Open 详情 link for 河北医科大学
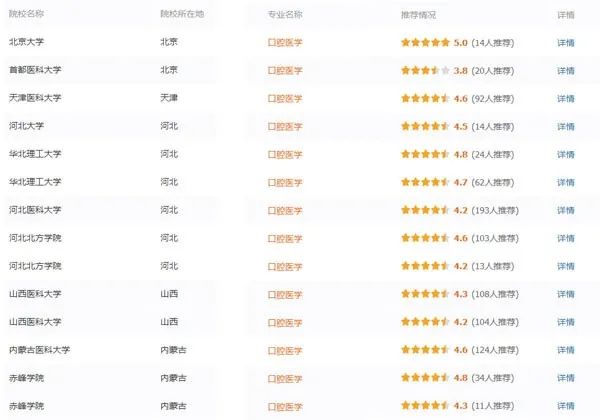600x420 pixels. [x=566, y=210]
